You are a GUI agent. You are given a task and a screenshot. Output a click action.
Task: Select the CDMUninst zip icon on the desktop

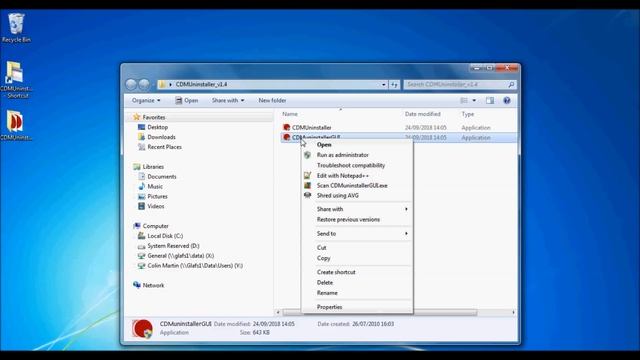(x=16, y=125)
